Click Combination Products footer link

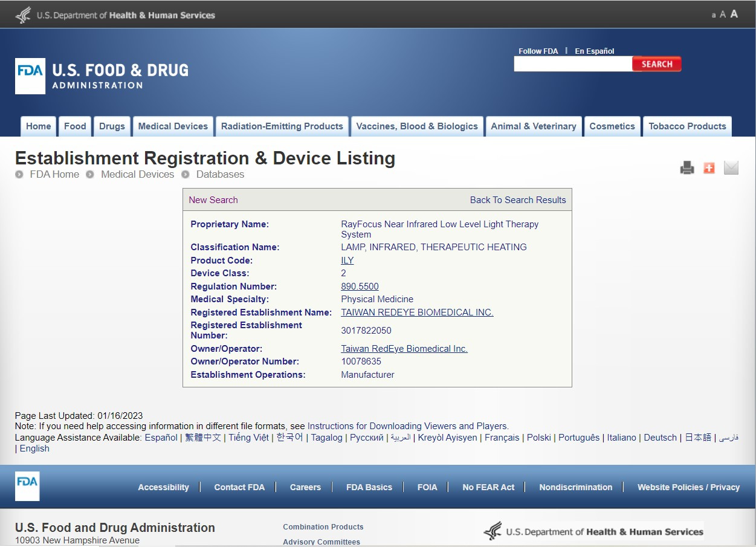coord(323,527)
